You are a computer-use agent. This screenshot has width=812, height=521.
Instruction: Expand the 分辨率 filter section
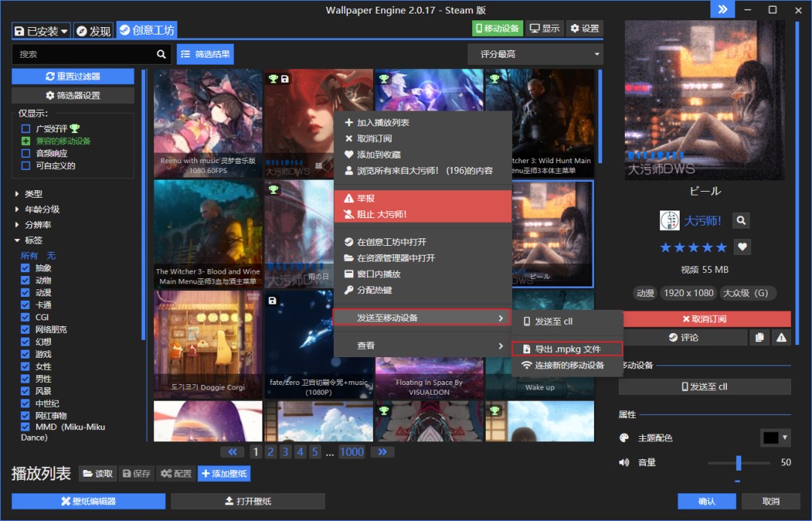coord(18,225)
